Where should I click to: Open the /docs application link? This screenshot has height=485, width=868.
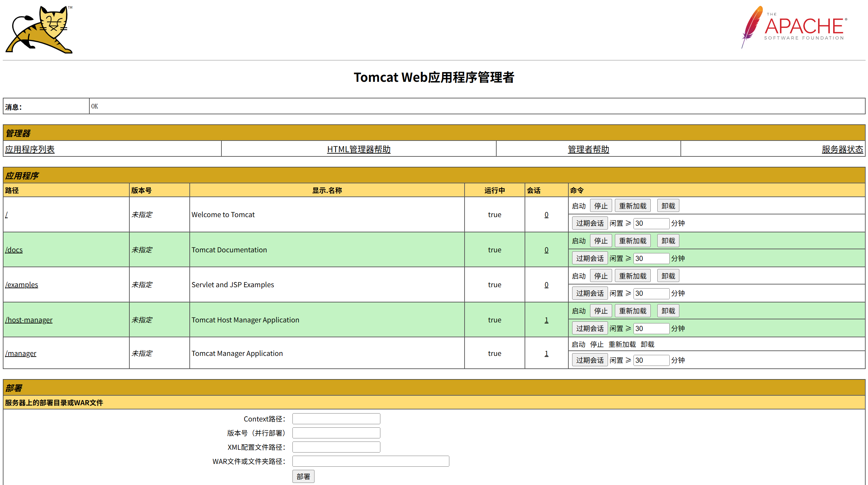point(13,250)
